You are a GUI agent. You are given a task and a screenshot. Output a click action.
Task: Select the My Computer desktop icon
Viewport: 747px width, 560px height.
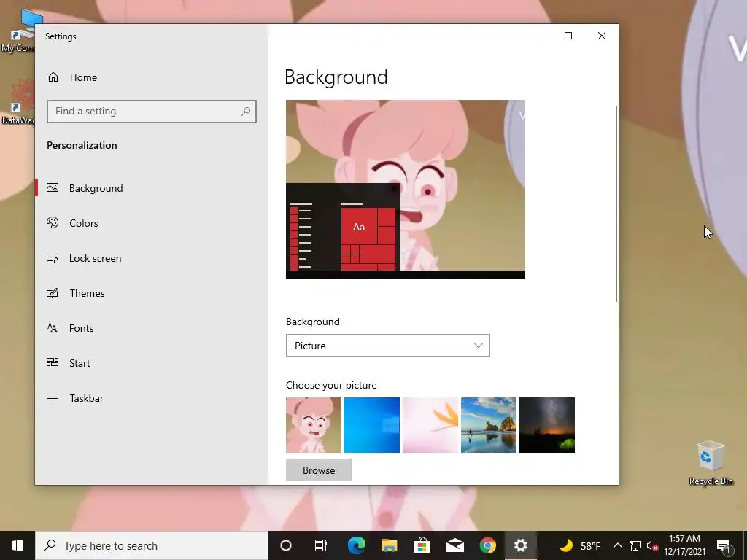[x=18, y=31]
